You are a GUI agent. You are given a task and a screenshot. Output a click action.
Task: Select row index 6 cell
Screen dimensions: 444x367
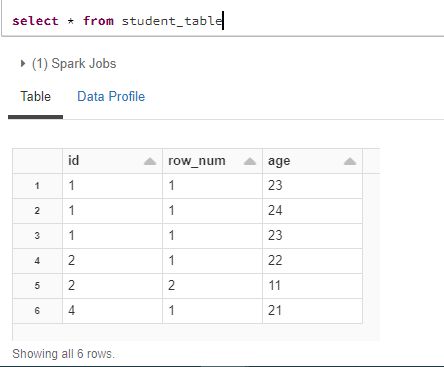[37, 311]
